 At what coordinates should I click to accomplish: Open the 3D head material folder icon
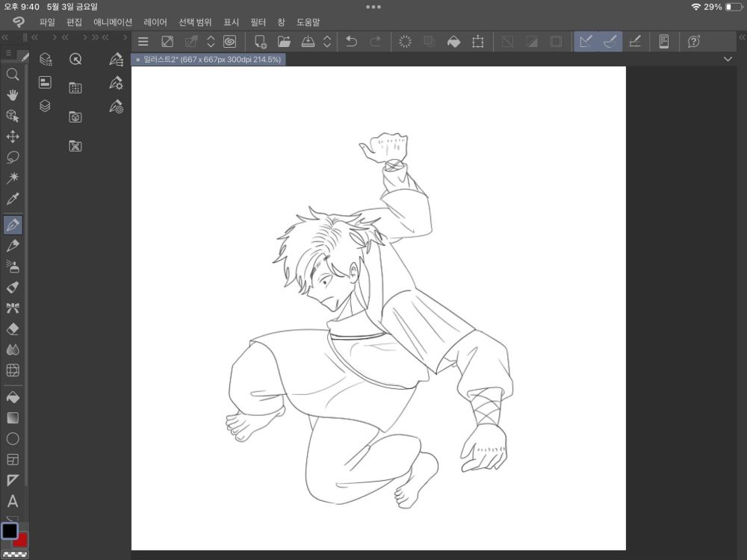click(75, 116)
